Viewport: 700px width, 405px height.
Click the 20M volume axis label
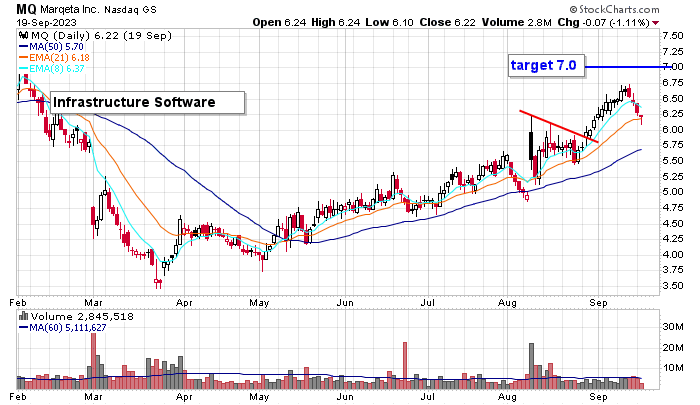tap(673, 347)
